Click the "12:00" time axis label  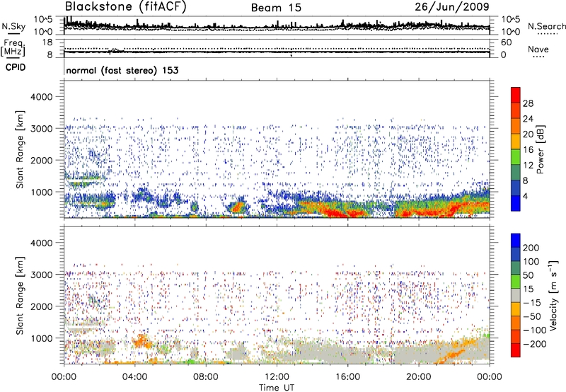click(x=277, y=377)
